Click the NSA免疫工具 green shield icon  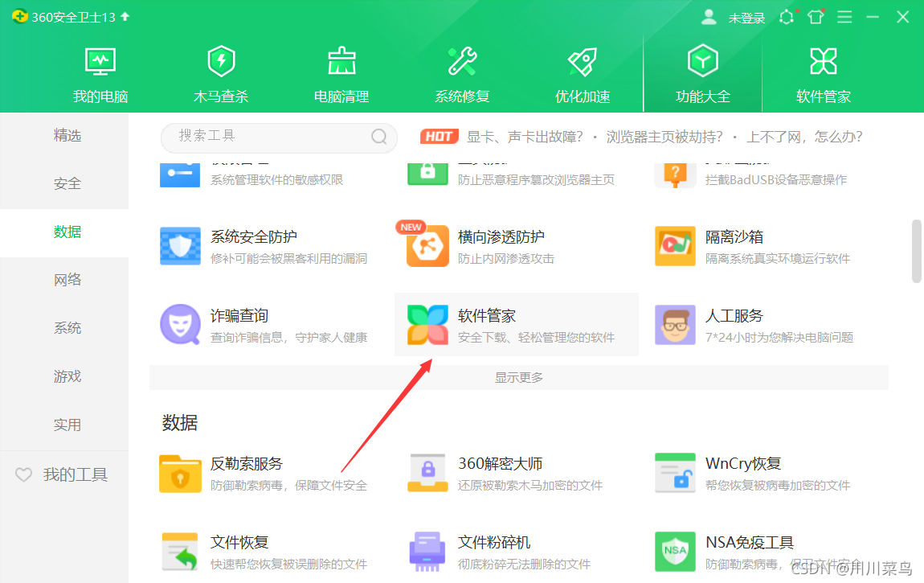pyautogui.click(x=675, y=552)
